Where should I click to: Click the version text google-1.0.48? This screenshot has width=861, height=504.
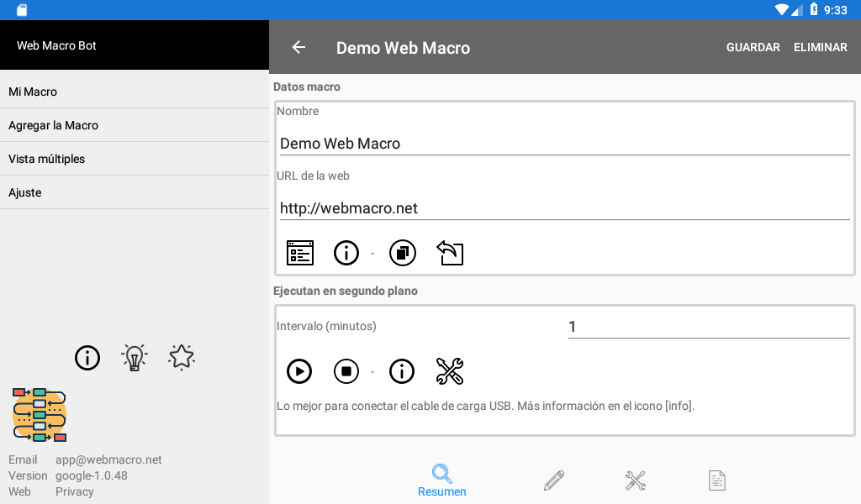pyautogui.click(x=92, y=475)
